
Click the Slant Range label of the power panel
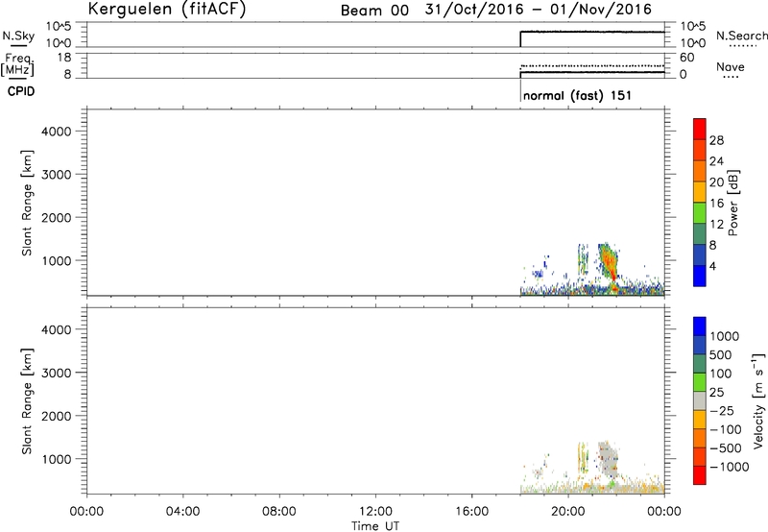pyautogui.click(x=27, y=203)
